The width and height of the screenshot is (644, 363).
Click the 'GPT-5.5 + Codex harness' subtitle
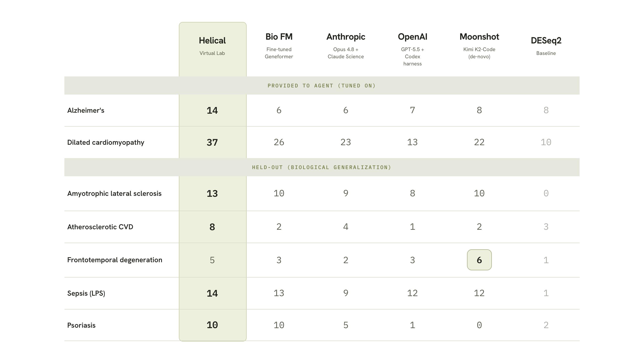point(412,57)
